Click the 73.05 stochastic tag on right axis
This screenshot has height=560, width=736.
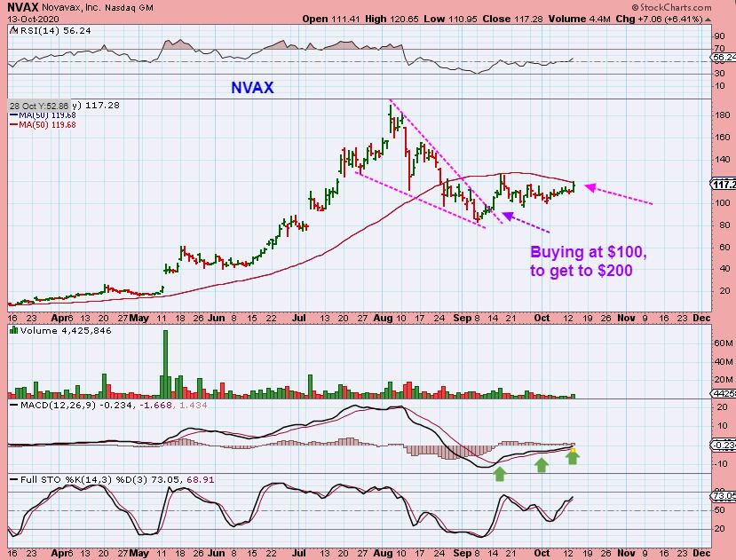pyautogui.click(x=724, y=496)
